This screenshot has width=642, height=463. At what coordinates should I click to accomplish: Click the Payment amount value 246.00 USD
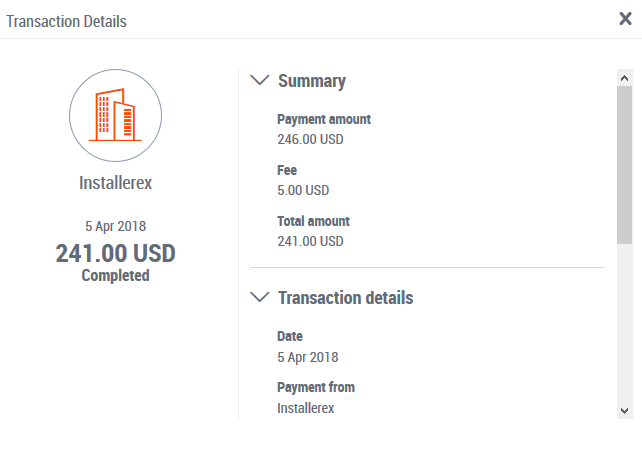(x=310, y=139)
